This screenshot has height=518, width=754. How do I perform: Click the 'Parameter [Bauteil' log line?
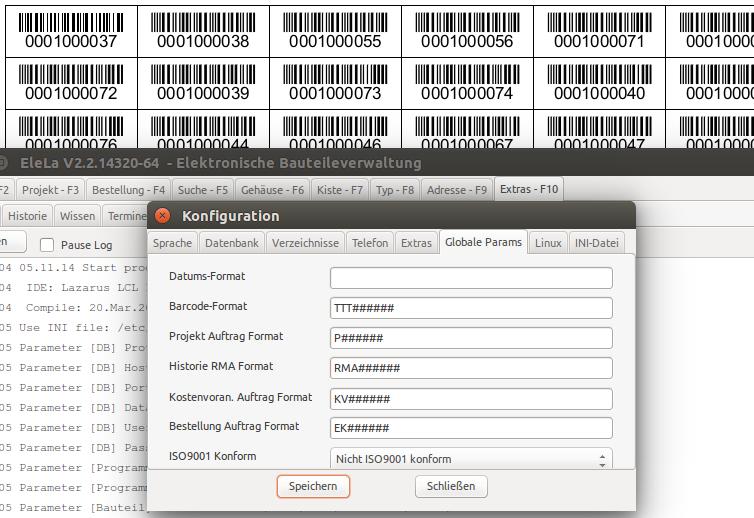pyautogui.click(x=74, y=507)
